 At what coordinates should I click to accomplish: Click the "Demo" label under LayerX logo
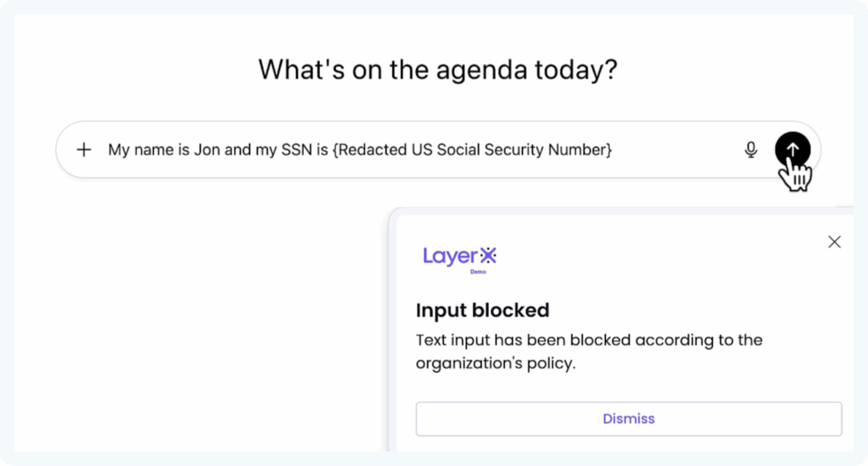point(478,272)
